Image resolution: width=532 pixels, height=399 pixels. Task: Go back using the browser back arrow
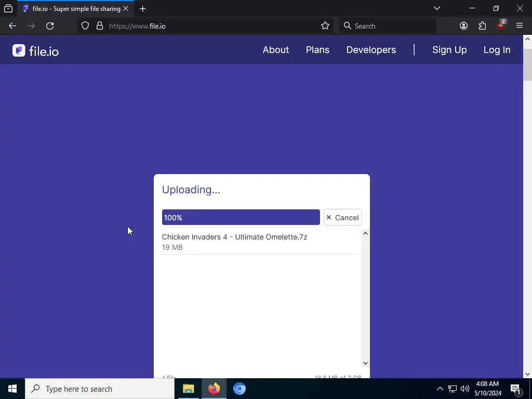pos(12,26)
